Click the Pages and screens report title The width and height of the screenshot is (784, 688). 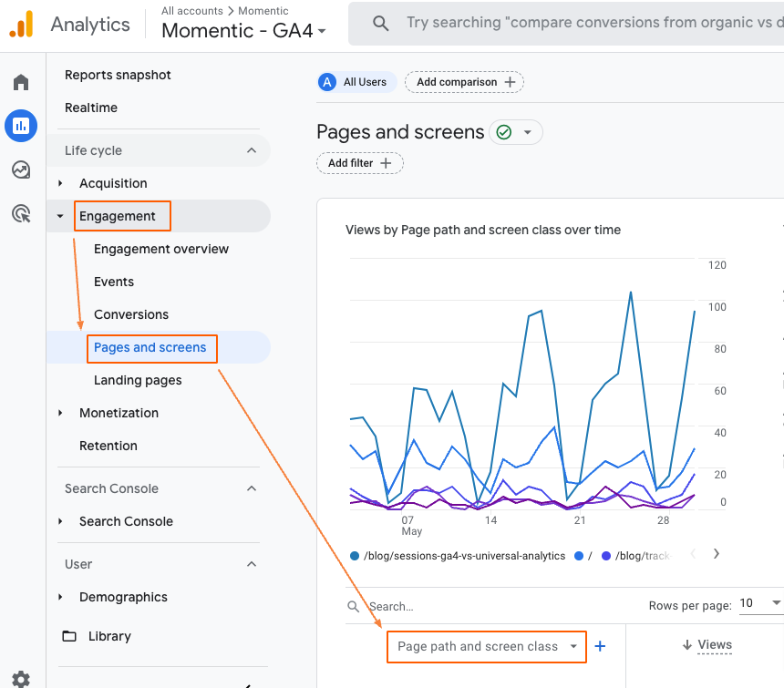(x=400, y=132)
